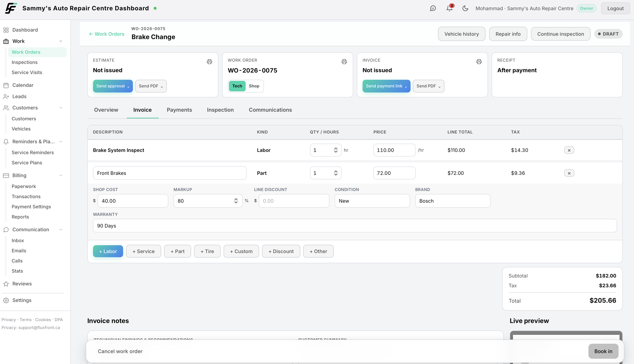Click the Line Discount input field
The width and height of the screenshot is (634, 364).
(294, 201)
